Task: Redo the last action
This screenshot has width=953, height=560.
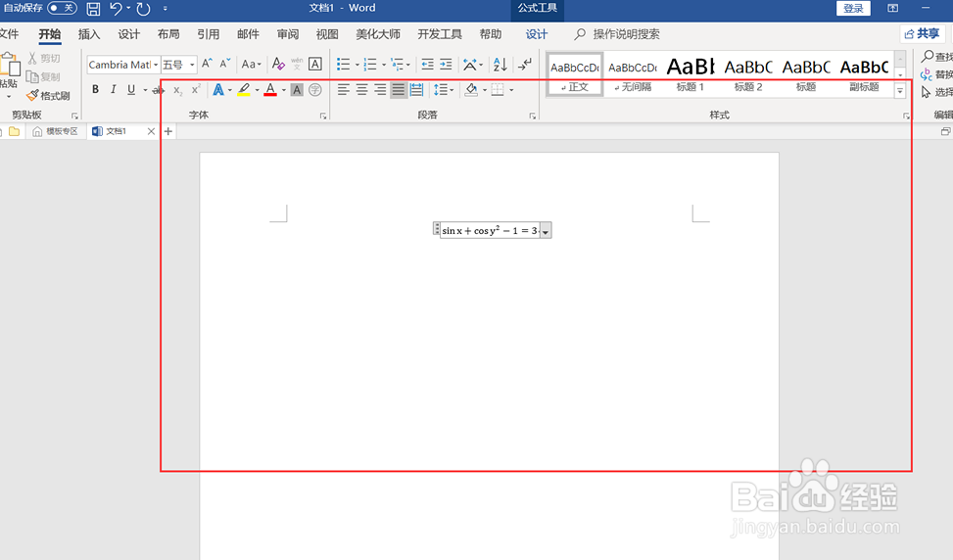Action: click(x=143, y=9)
